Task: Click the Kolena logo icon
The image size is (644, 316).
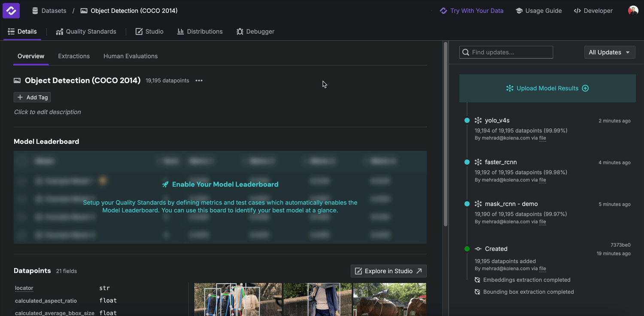Action: pos(11,11)
